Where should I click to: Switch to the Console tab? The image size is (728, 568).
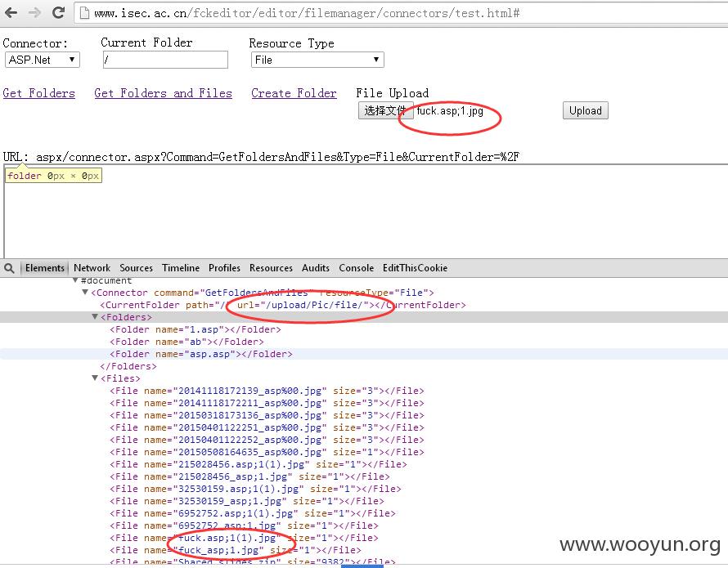point(356,268)
